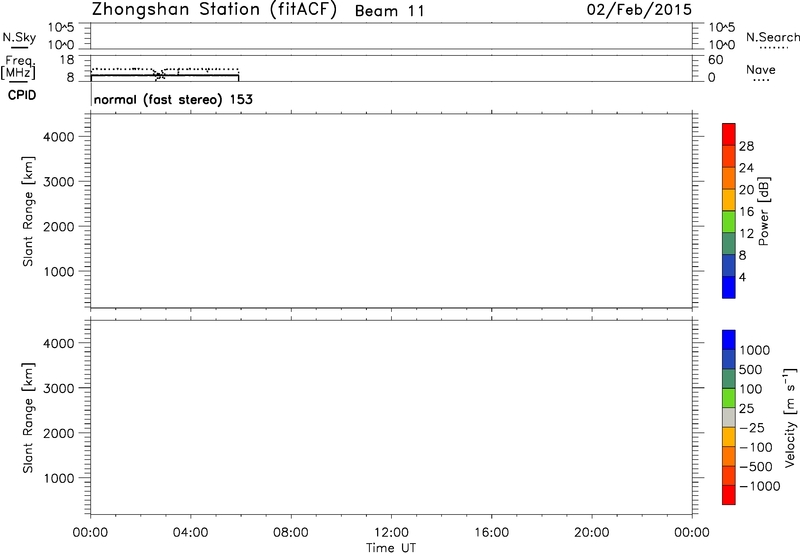Screen dimensions: 800x554
Task: Click the N.Search legend label
Action: point(772,37)
